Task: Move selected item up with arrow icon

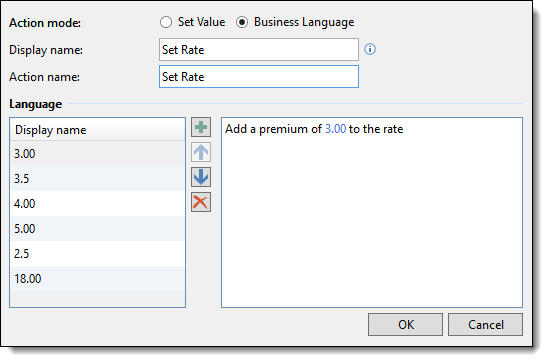Action: 201,152
